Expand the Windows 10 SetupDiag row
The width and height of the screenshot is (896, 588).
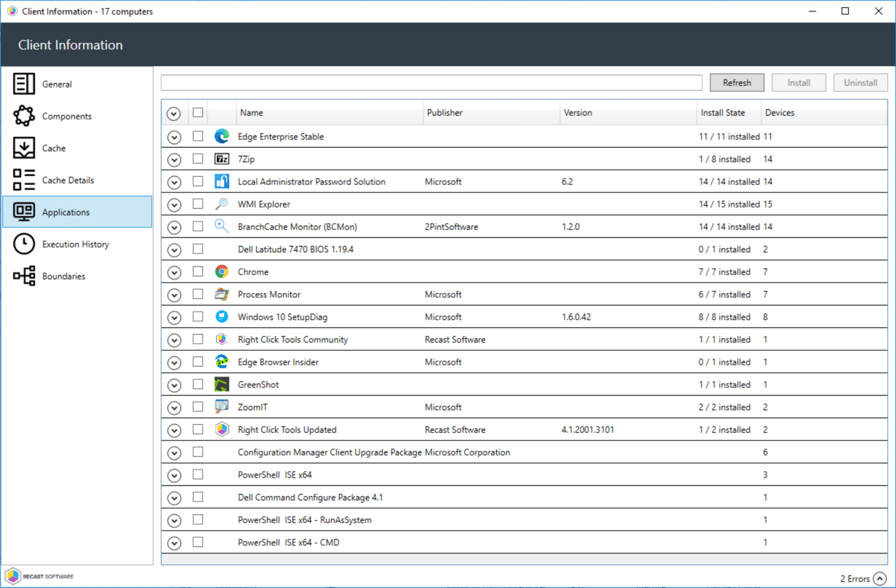pos(174,318)
